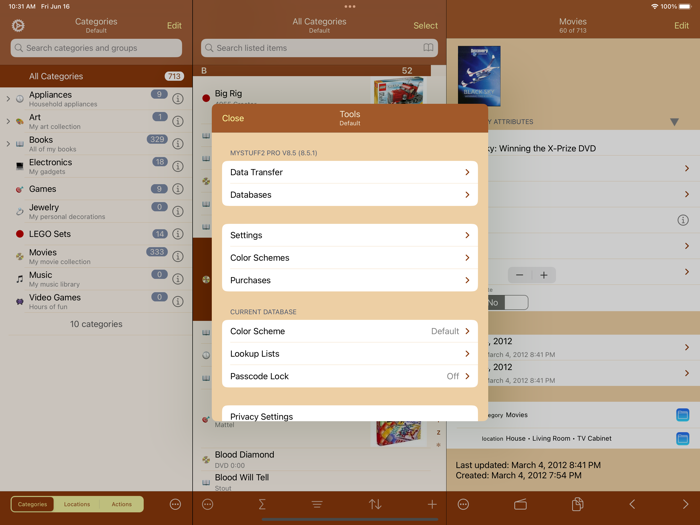Switch to Locations tab
Image resolution: width=700 pixels, height=525 pixels.
click(77, 504)
